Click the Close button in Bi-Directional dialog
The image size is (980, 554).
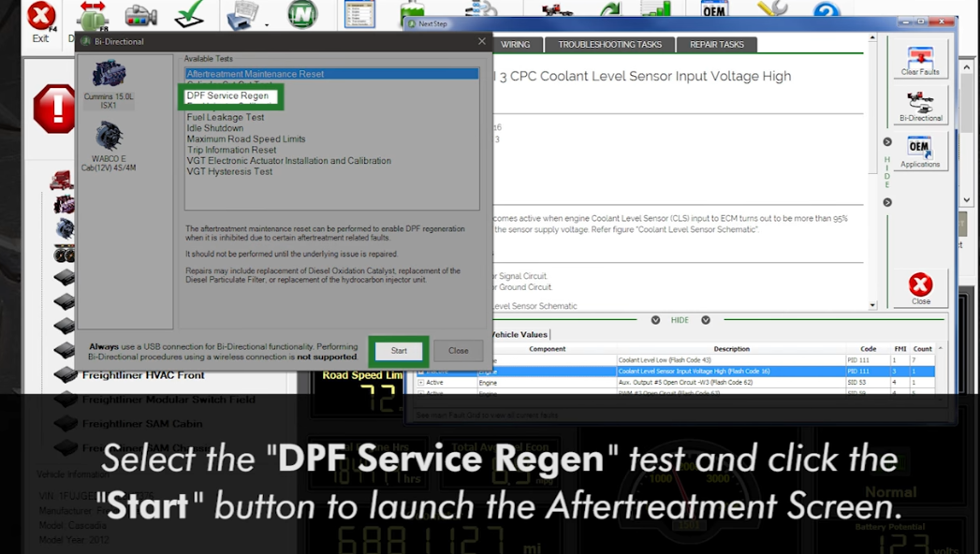click(458, 351)
